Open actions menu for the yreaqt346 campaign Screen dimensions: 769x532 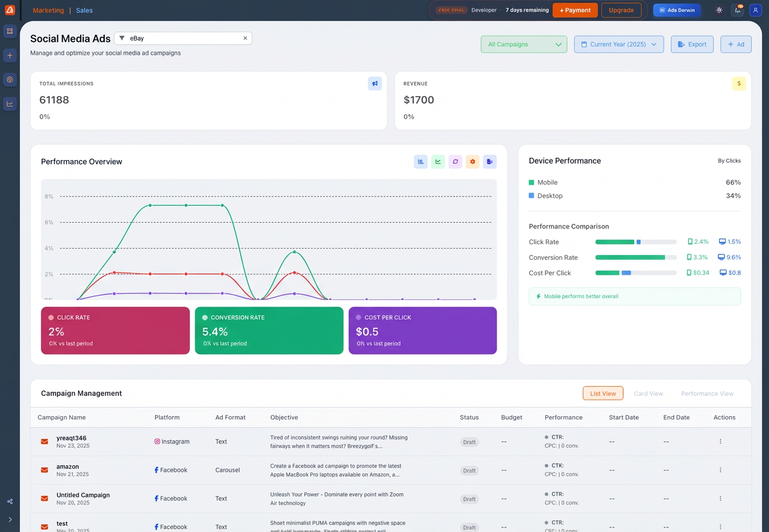720,441
